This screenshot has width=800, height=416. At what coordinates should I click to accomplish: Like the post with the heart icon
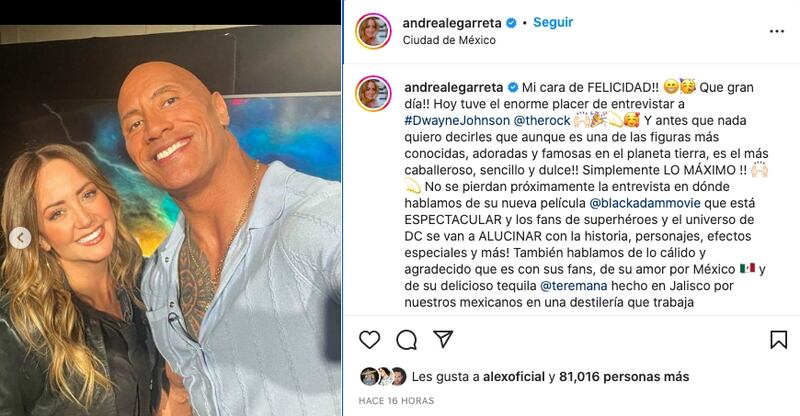tap(369, 339)
